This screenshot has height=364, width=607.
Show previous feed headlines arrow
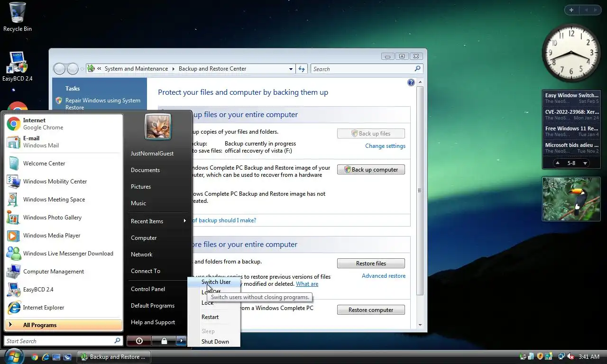pos(558,163)
